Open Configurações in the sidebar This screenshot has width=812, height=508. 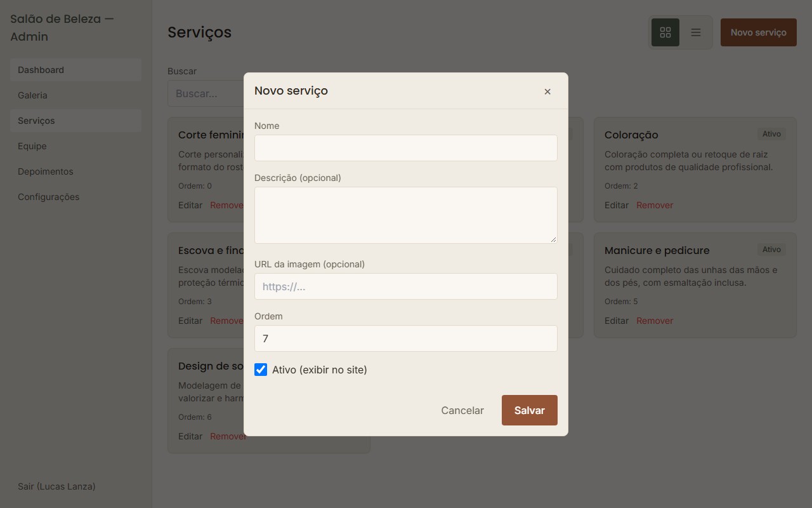pyautogui.click(x=75, y=197)
